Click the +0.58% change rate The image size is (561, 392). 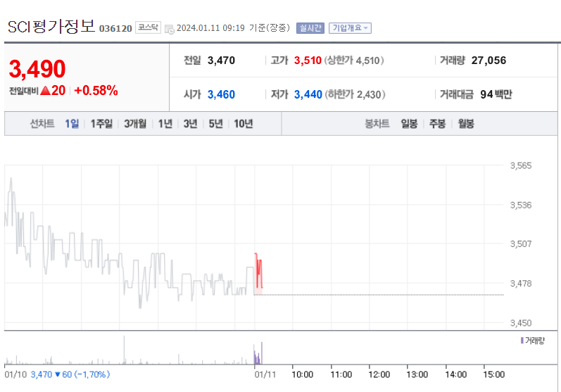[96, 91]
